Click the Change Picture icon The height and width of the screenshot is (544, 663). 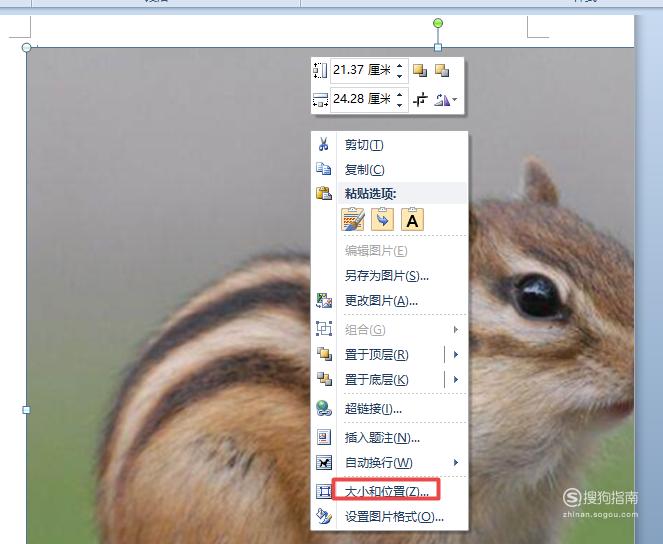tap(324, 301)
